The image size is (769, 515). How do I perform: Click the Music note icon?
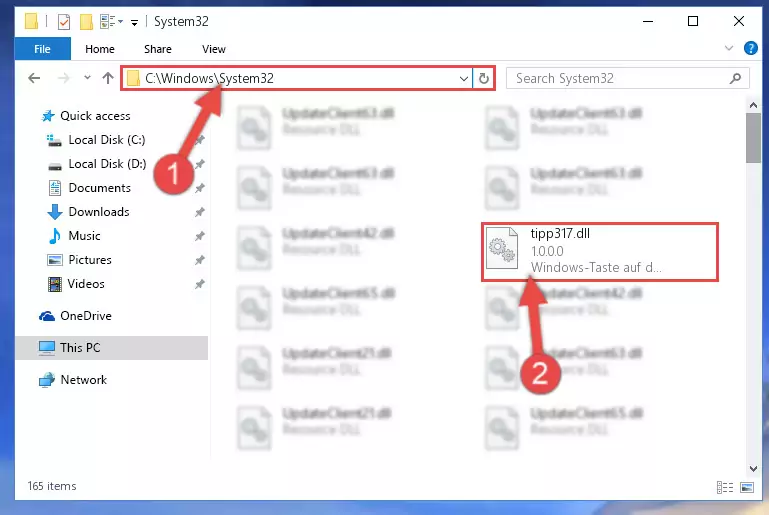tap(54, 236)
